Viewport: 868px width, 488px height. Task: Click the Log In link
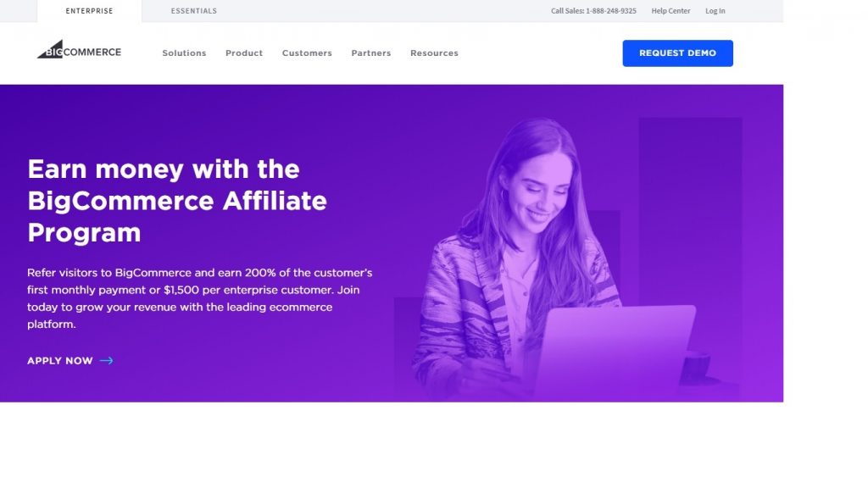tap(715, 11)
